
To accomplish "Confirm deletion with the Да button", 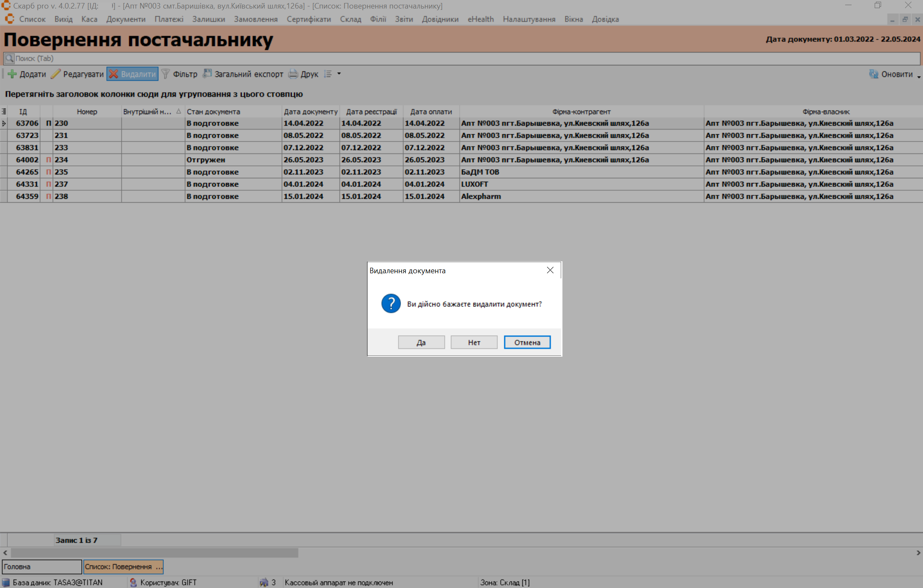I will point(421,343).
